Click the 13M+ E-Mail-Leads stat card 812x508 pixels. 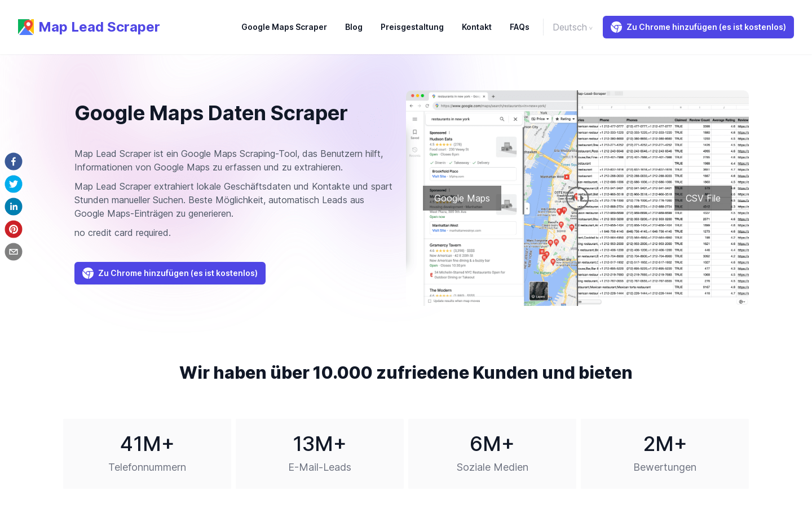click(320, 454)
